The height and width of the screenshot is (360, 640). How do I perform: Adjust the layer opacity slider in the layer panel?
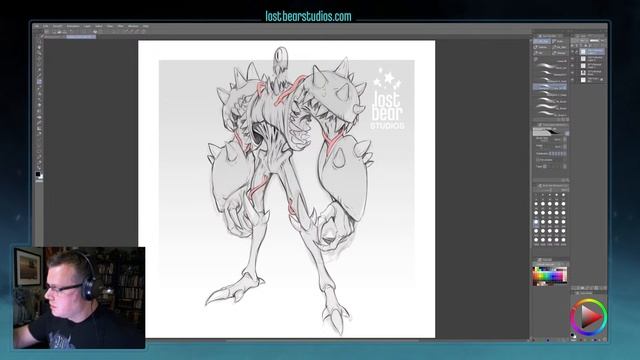594,40
